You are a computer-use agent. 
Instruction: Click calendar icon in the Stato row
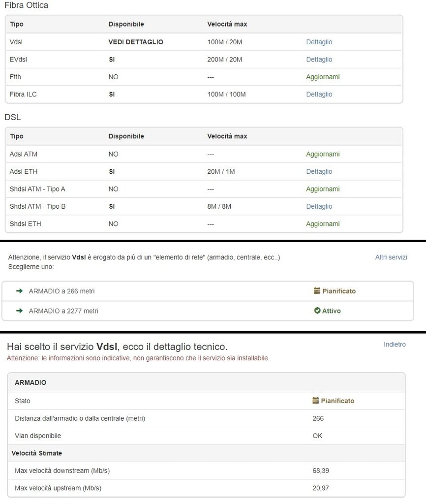click(x=316, y=401)
